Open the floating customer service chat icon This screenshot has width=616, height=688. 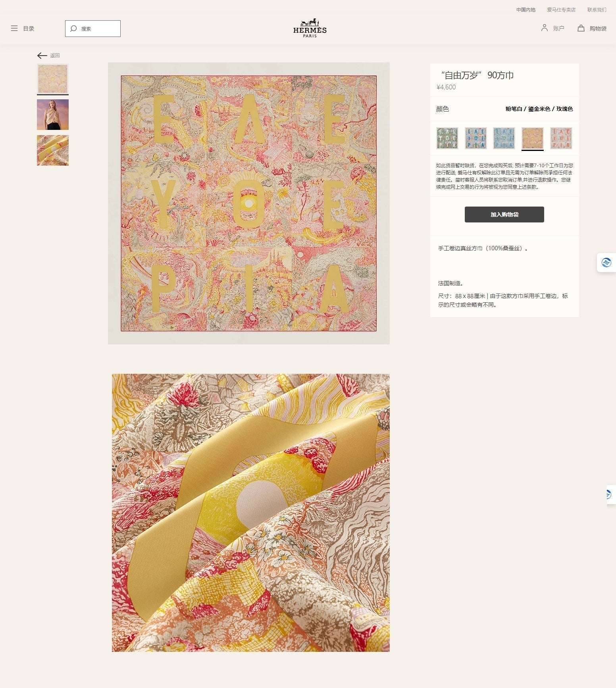point(606,263)
